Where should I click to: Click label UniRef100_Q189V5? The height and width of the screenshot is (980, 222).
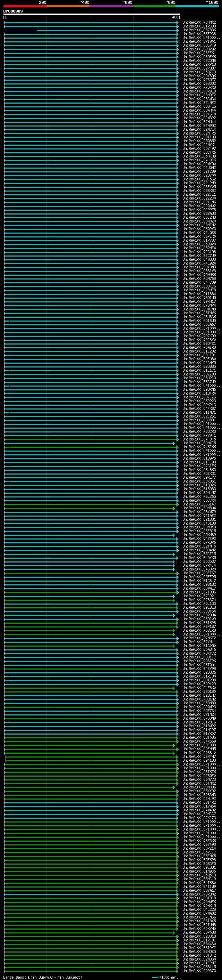(x=199, y=458)
